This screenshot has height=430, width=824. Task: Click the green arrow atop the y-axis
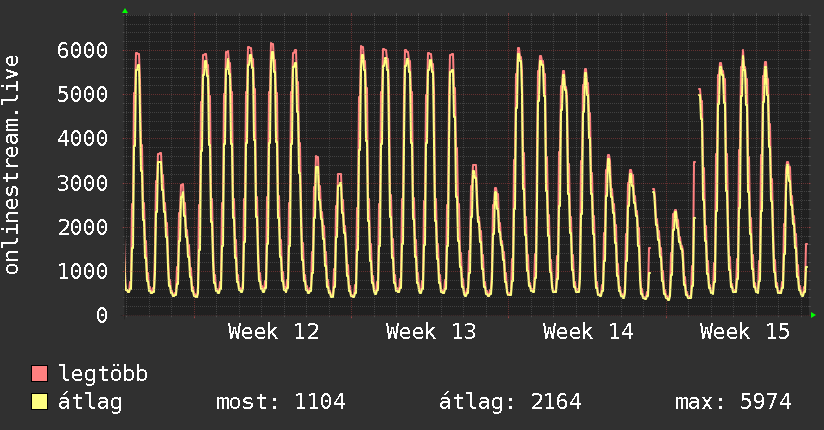pyautogui.click(x=125, y=11)
